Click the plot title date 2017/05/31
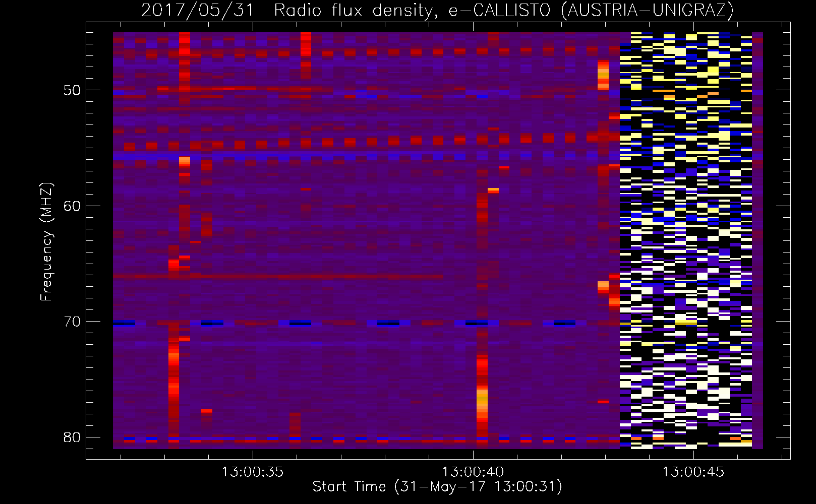The width and height of the screenshot is (816, 504). (x=197, y=11)
